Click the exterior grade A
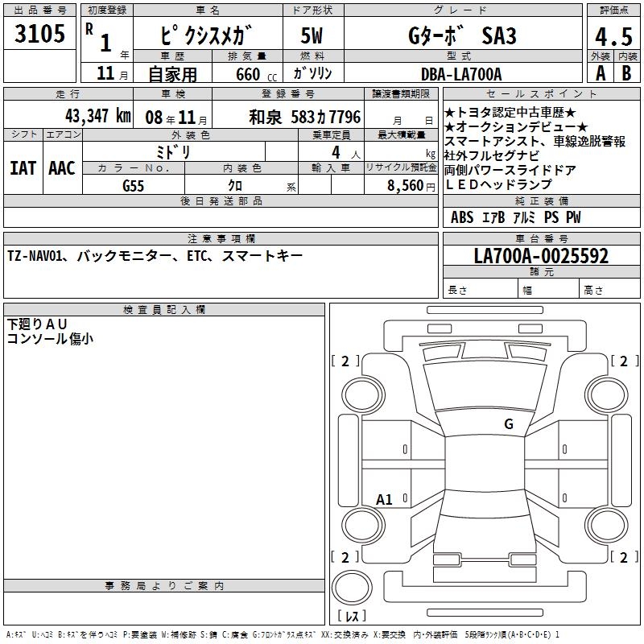This screenshot has width=644, height=644. click(601, 73)
